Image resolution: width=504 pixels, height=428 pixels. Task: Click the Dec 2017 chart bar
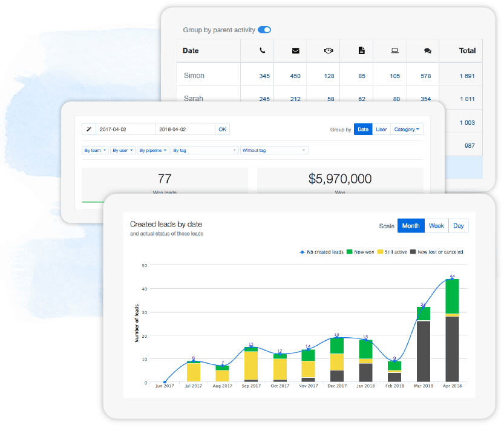[337, 360]
